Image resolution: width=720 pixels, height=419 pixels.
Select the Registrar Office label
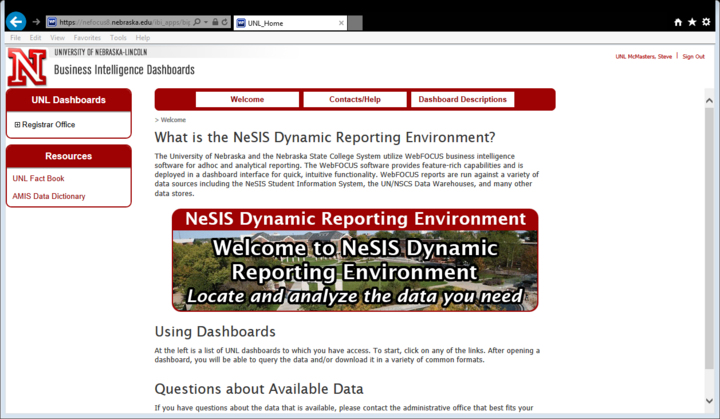click(x=49, y=125)
